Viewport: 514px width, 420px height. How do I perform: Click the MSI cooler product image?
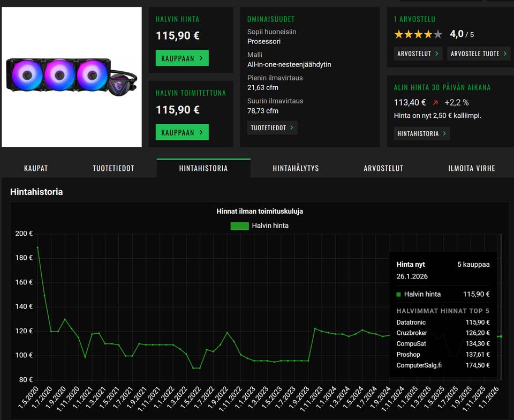[72, 77]
